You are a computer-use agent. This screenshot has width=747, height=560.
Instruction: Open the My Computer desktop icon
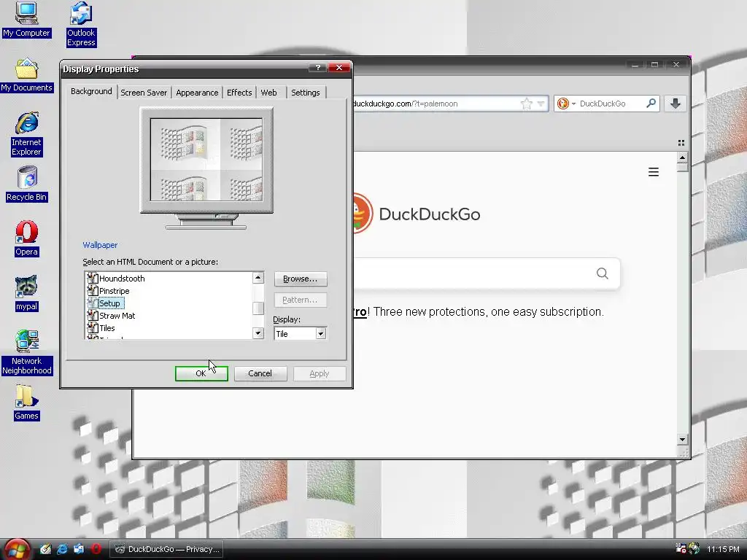27,20
